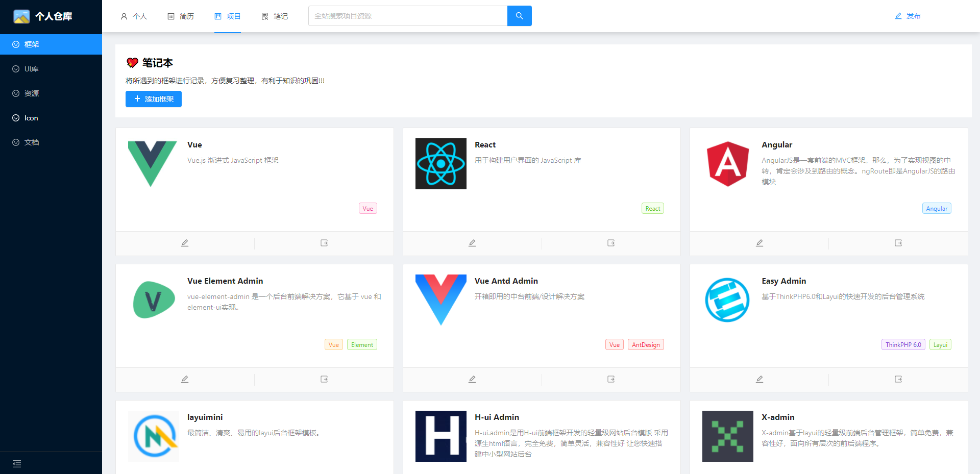Collapse the sidebar using bottom-left icon

coord(17,463)
